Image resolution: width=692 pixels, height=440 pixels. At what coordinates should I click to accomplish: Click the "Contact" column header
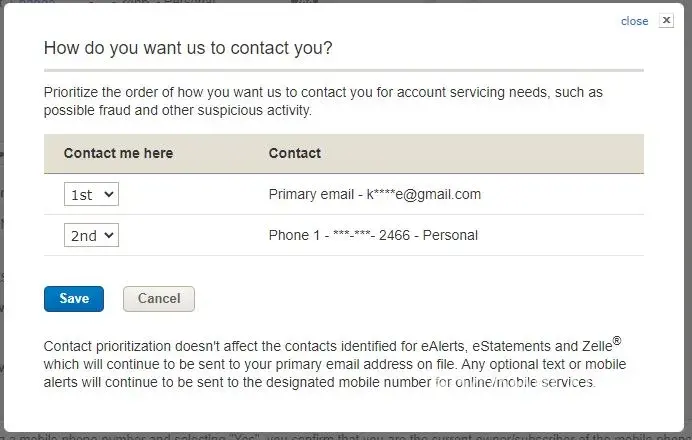tap(295, 153)
